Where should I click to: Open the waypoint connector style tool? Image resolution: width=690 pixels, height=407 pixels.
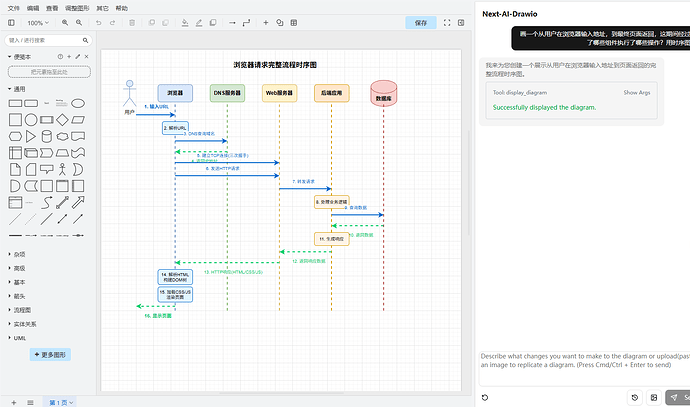tap(246, 22)
